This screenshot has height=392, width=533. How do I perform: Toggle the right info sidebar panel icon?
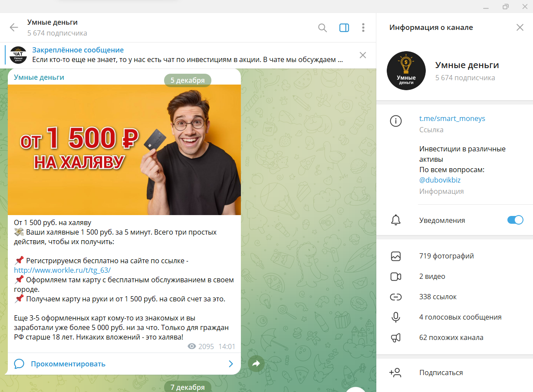[x=344, y=28]
